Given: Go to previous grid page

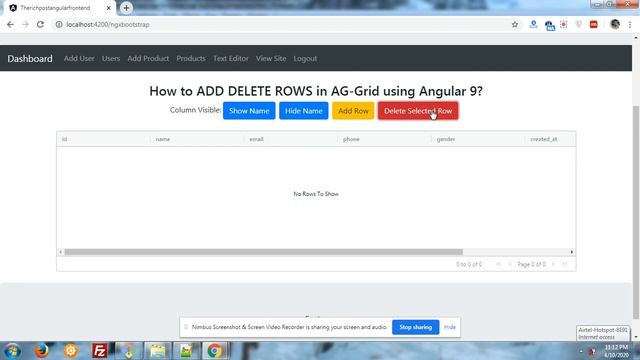Looking at the screenshot, I should (x=509, y=264).
